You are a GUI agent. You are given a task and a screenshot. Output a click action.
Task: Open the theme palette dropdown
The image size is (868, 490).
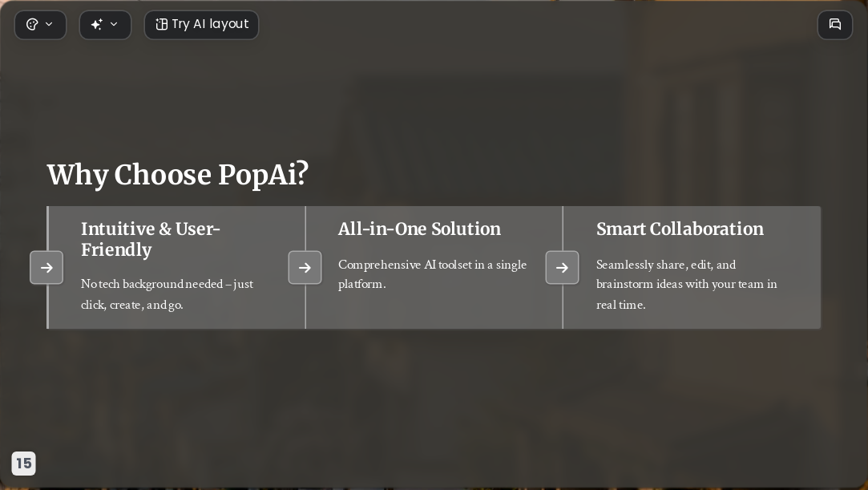40,24
